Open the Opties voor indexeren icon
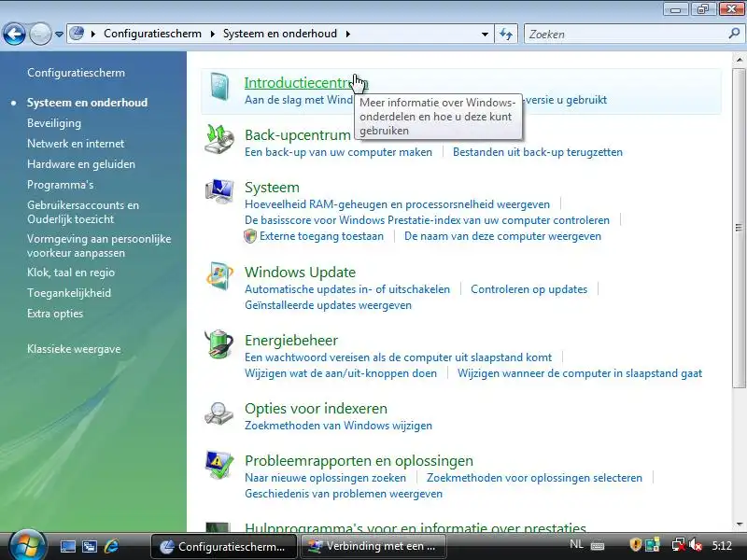The image size is (747, 560). [219, 413]
